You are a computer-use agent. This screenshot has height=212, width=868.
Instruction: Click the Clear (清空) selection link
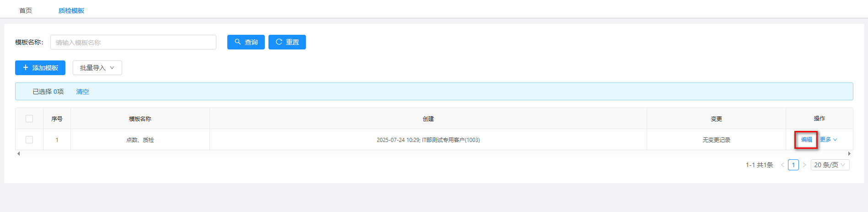coord(82,92)
